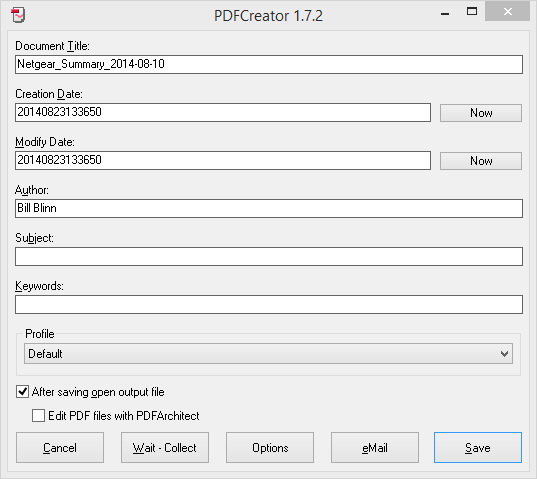Viewport: 537px width, 479px height.
Task: Set Creation Date with Now button
Action: (x=481, y=113)
